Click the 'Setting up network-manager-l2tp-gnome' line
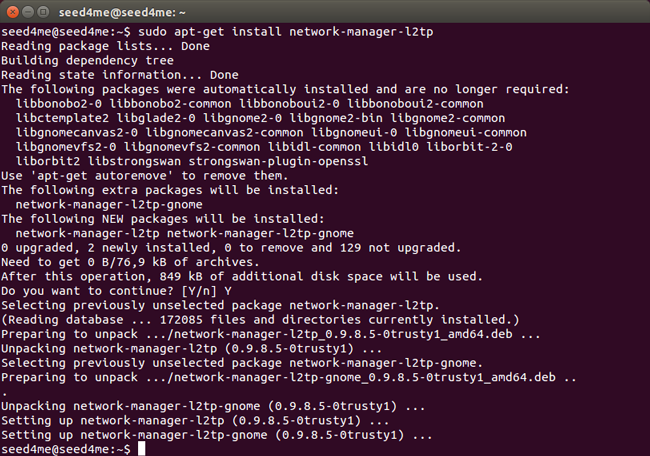Screen dimensions: 650x456 [x=217, y=435]
